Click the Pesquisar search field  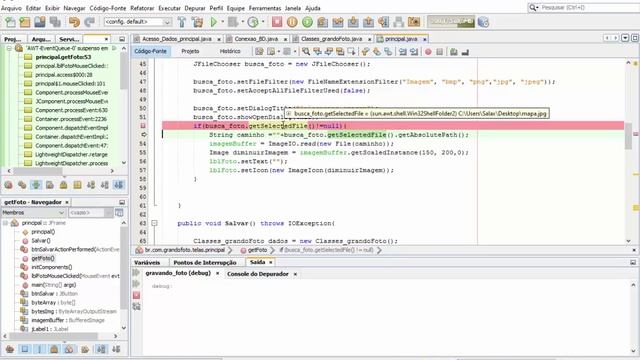590,7
